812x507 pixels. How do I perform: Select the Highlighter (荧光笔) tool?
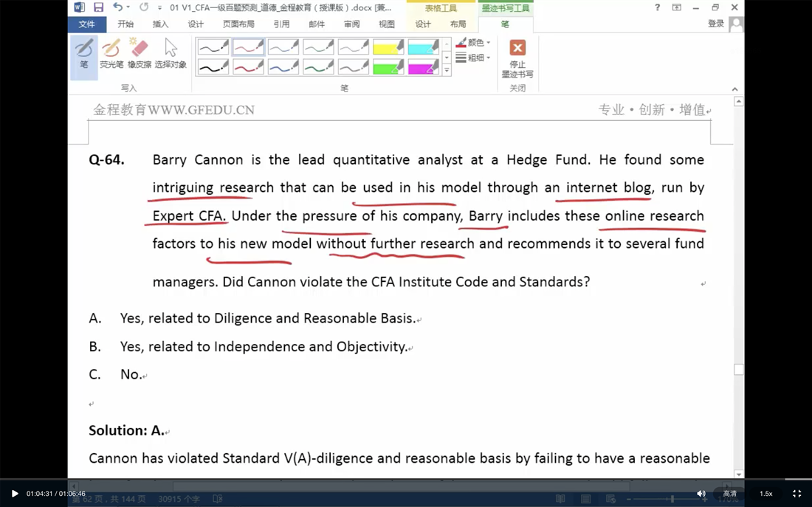[x=111, y=54]
